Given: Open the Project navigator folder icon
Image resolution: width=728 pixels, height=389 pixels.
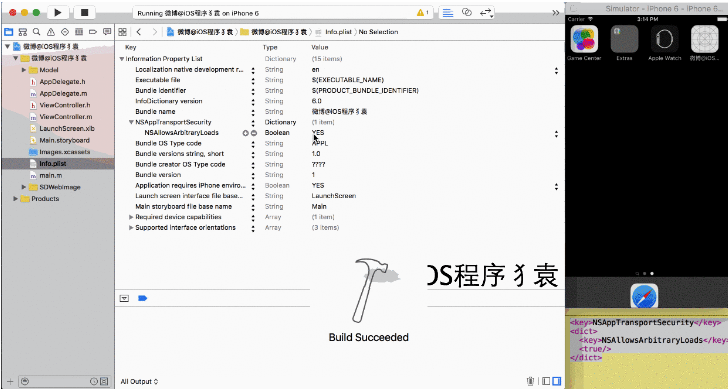Looking at the screenshot, I should (x=8, y=32).
